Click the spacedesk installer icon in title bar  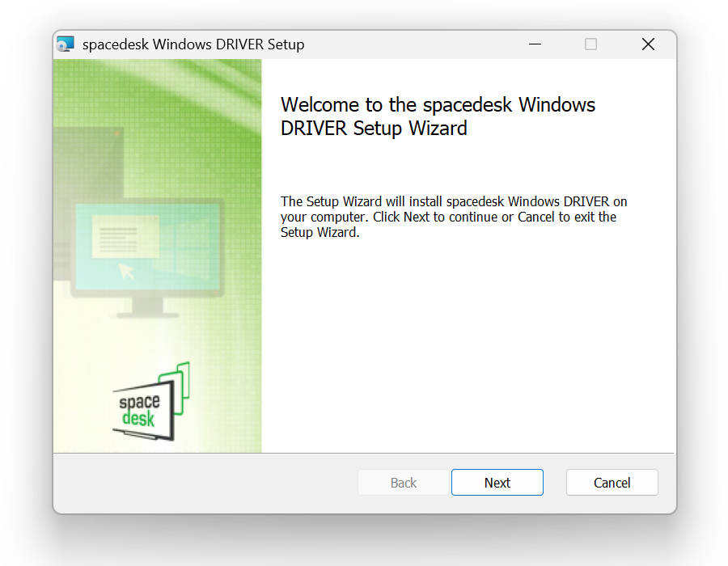tap(66, 44)
